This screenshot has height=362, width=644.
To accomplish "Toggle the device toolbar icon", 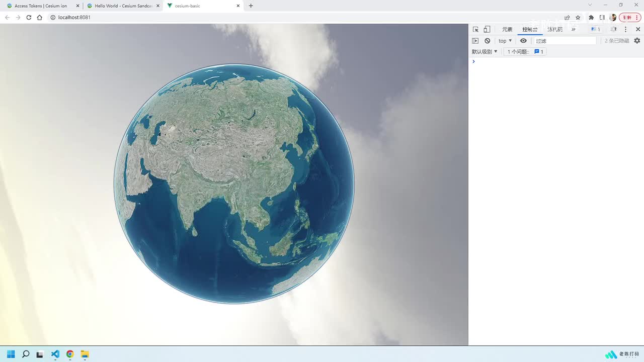I will click(487, 30).
